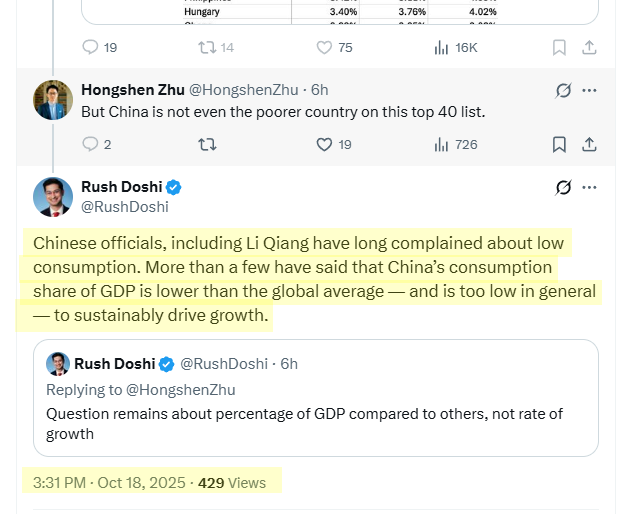Screen dimensions: 630x514
Task: Open Grok actions on Hongshen Zhu's tweet
Action: pos(564,91)
